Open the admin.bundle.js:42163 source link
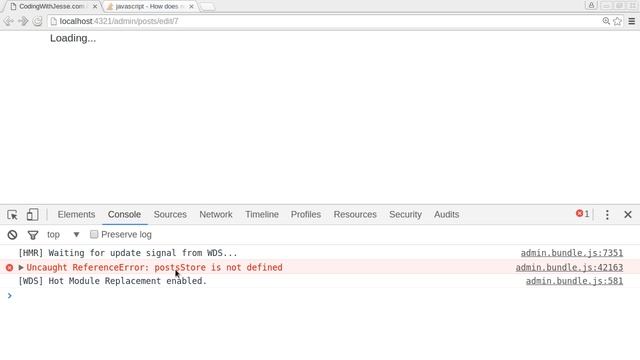Viewport: 640px width, 360px height. 569,268
